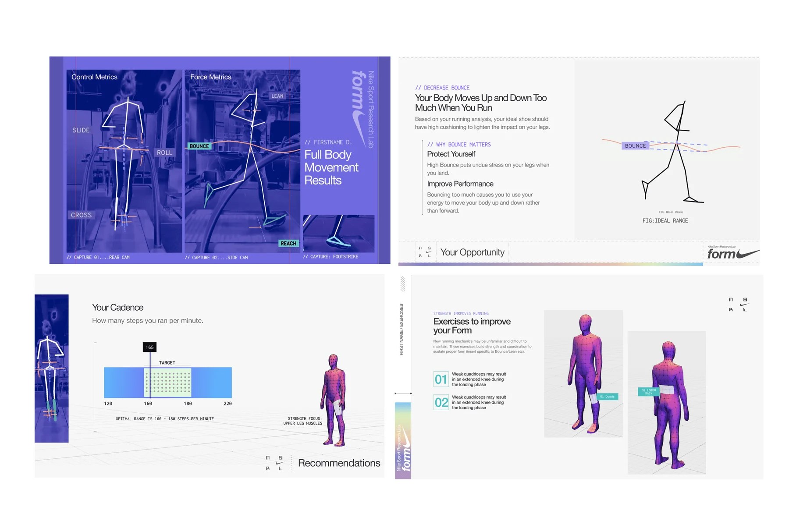Click the 'Improve Performance' heading
789x532 pixels.
(x=460, y=184)
